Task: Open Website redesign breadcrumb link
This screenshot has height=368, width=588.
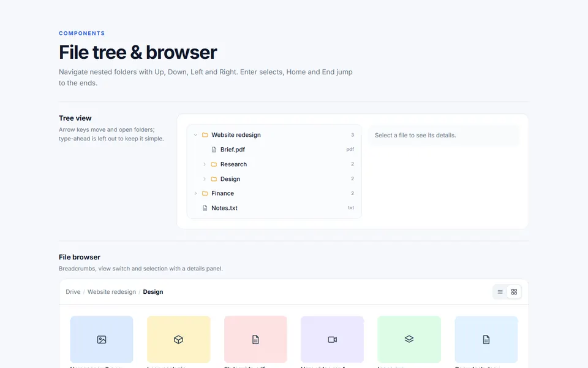Action: click(111, 292)
